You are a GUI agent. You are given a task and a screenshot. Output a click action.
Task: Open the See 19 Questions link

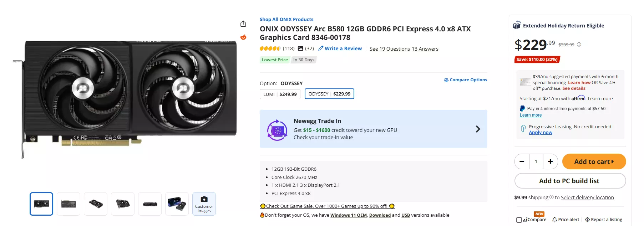(x=390, y=48)
